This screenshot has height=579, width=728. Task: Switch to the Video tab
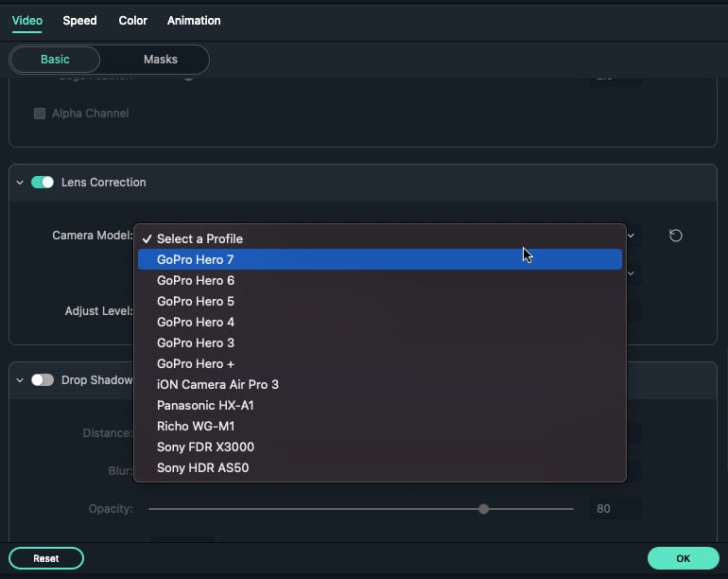(26, 21)
